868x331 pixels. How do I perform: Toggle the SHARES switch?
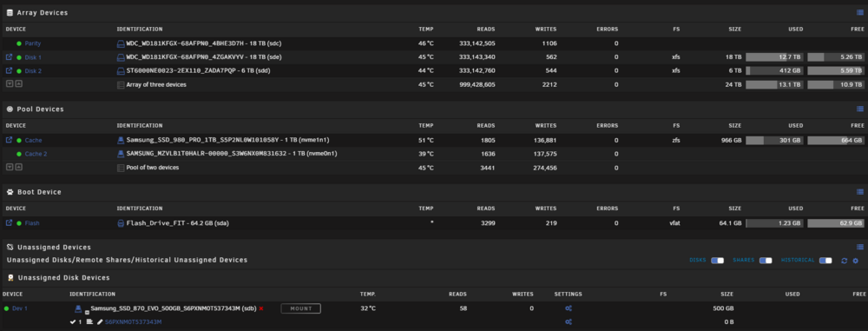766,261
